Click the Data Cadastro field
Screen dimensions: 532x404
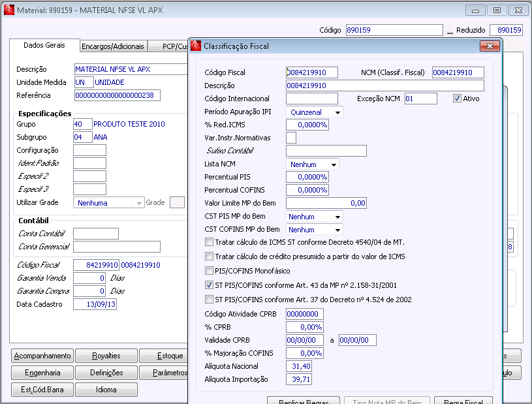[x=95, y=304]
